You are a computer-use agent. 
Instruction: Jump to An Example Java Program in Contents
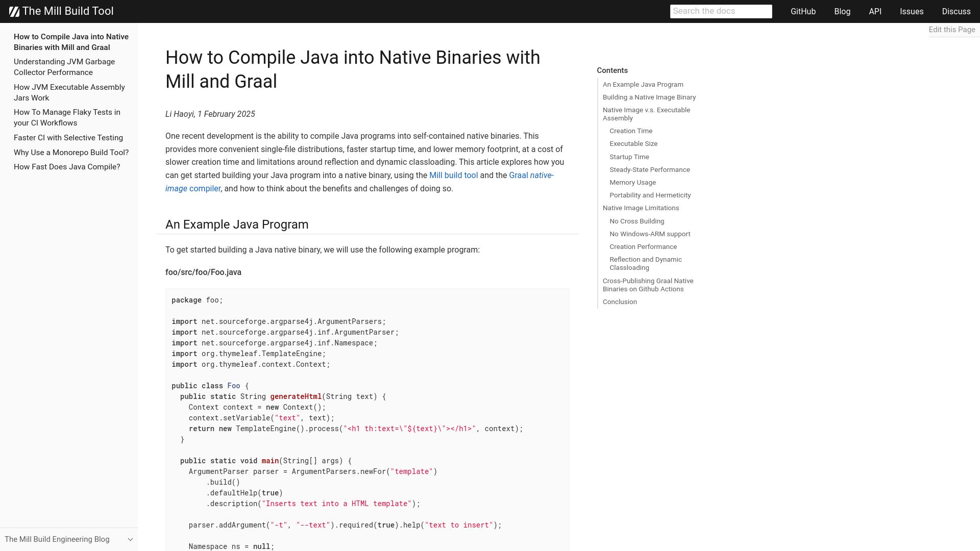pos(643,85)
